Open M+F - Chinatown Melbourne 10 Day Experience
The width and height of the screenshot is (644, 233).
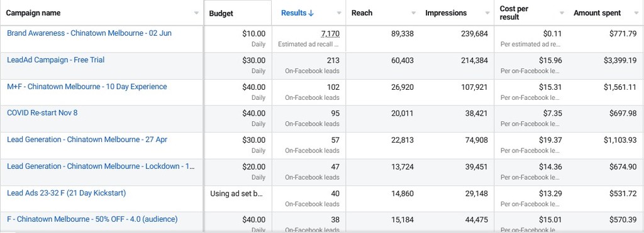click(87, 87)
